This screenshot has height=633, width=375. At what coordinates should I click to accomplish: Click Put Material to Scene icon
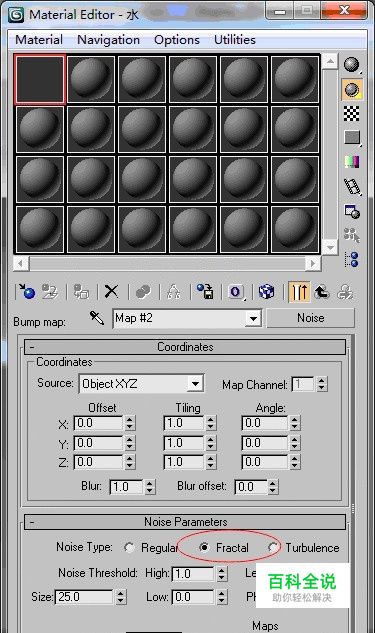point(50,291)
